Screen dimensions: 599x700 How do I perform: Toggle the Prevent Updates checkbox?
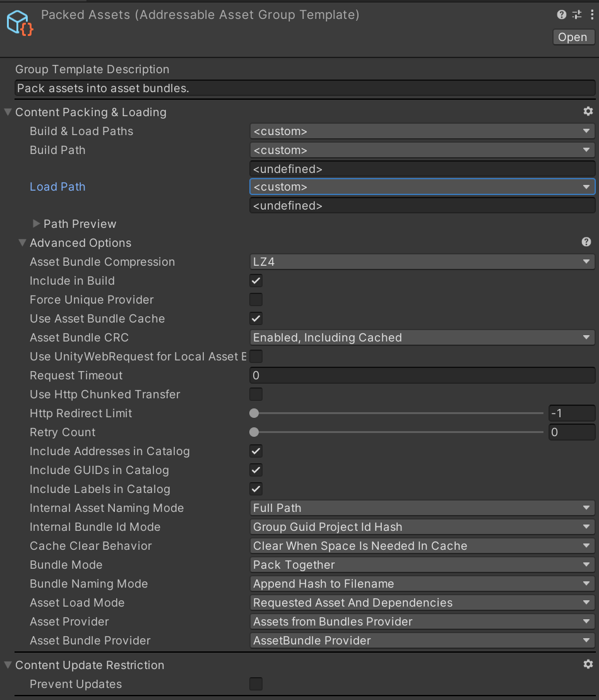click(x=256, y=684)
